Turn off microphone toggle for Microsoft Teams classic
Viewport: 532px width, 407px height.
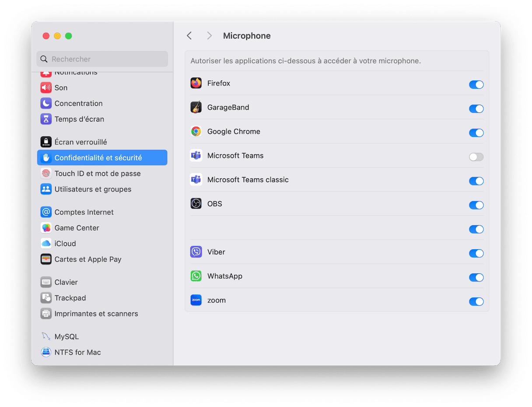tap(476, 181)
